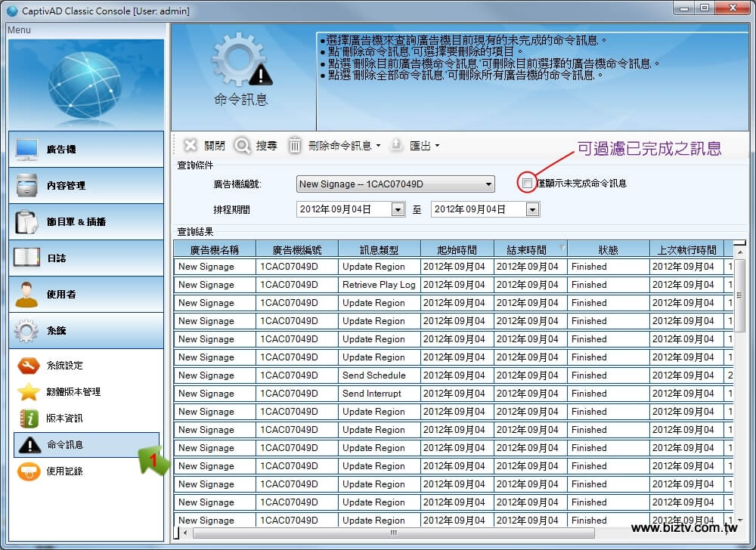Switch to 節目單 & 插播 section
Screen dimensions: 756x550
pos(85,222)
